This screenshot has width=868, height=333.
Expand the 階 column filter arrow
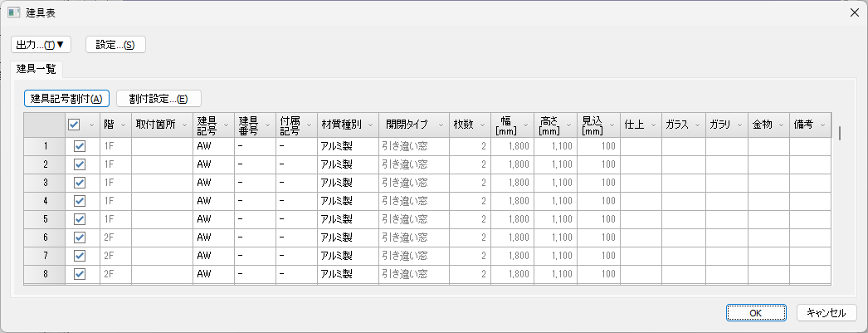pyautogui.click(x=123, y=125)
